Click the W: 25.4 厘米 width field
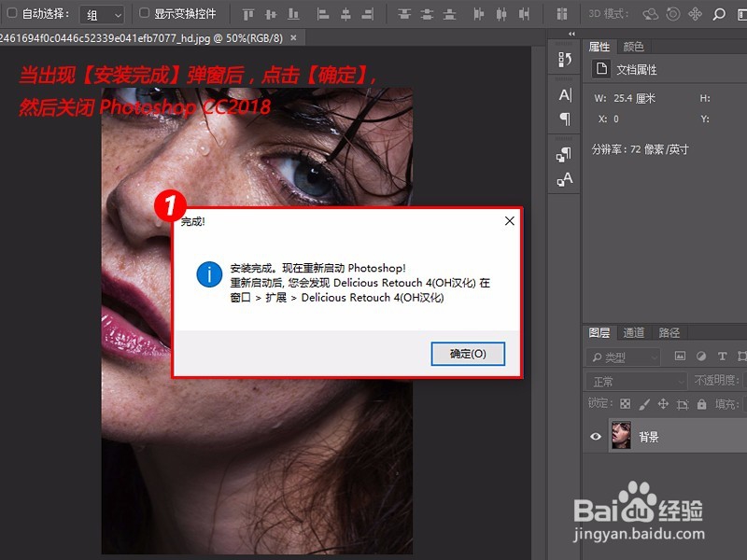The image size is (747, 560). point(634,99)
